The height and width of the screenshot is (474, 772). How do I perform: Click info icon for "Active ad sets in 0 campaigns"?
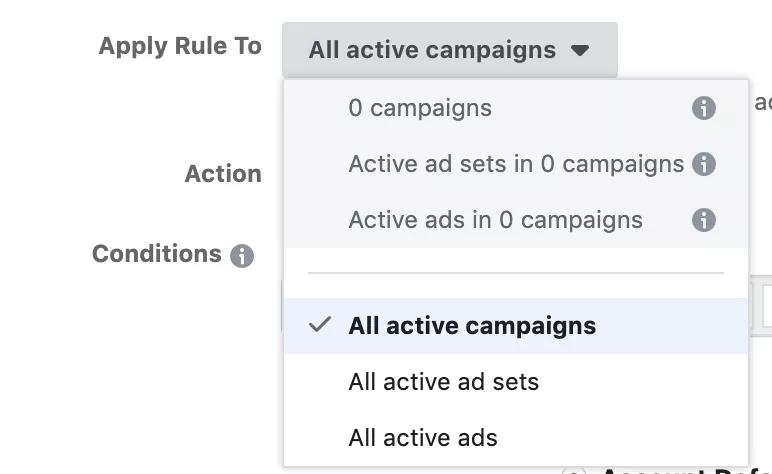[704, 164]
